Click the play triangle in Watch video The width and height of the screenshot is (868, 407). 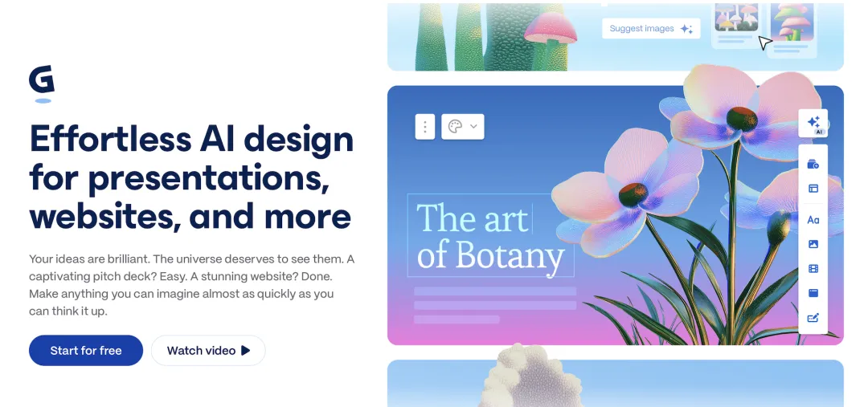[246, 351]
